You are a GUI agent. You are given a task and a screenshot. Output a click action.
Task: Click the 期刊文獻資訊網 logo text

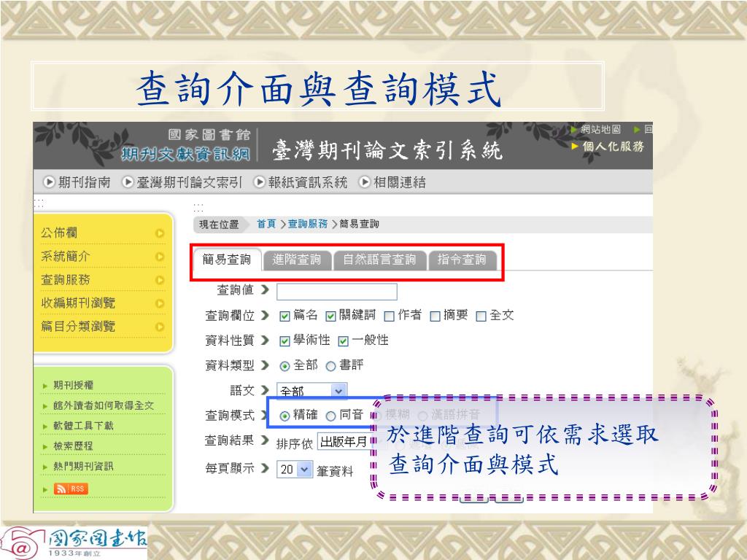pyautogui.click(x=185, y=154)
